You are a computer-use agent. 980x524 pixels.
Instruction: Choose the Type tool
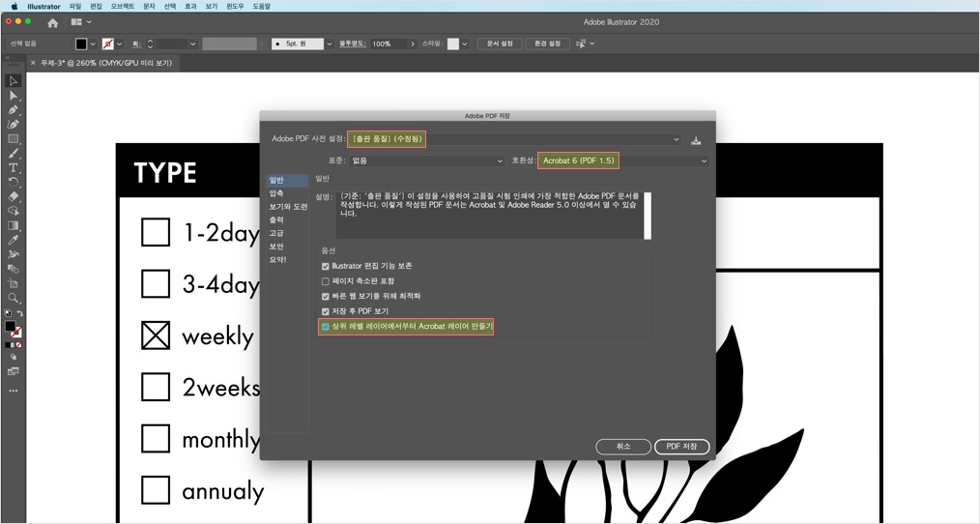tap(14, 167)
